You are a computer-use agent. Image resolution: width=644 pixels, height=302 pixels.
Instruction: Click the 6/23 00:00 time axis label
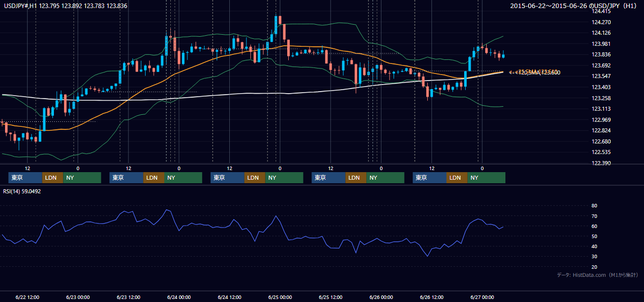coord(78,297)
